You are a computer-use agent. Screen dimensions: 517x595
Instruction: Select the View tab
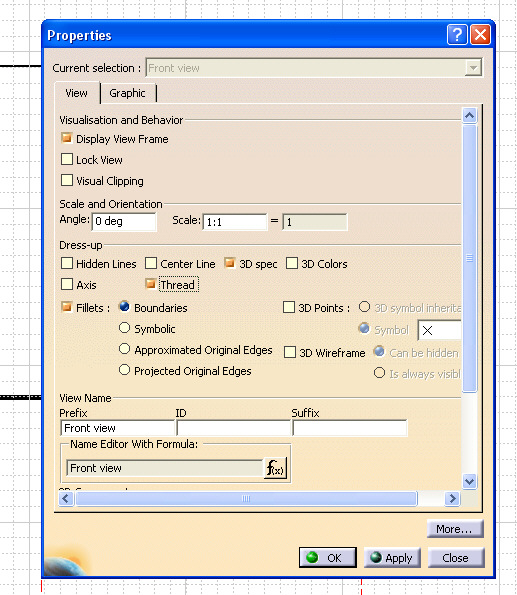click(77, 93)
